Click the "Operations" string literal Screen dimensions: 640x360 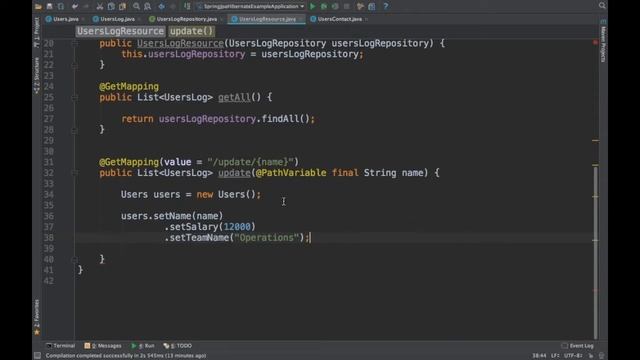267,238
